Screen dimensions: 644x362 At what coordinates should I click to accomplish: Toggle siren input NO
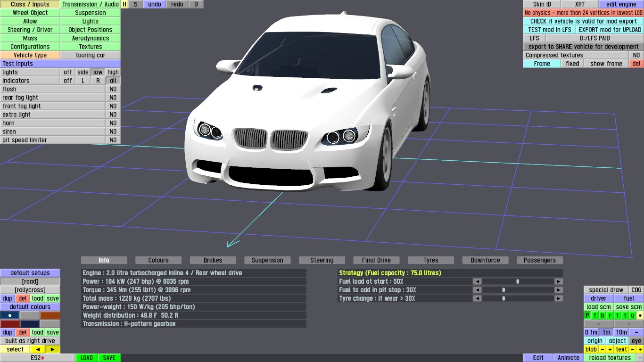[113, 132]
